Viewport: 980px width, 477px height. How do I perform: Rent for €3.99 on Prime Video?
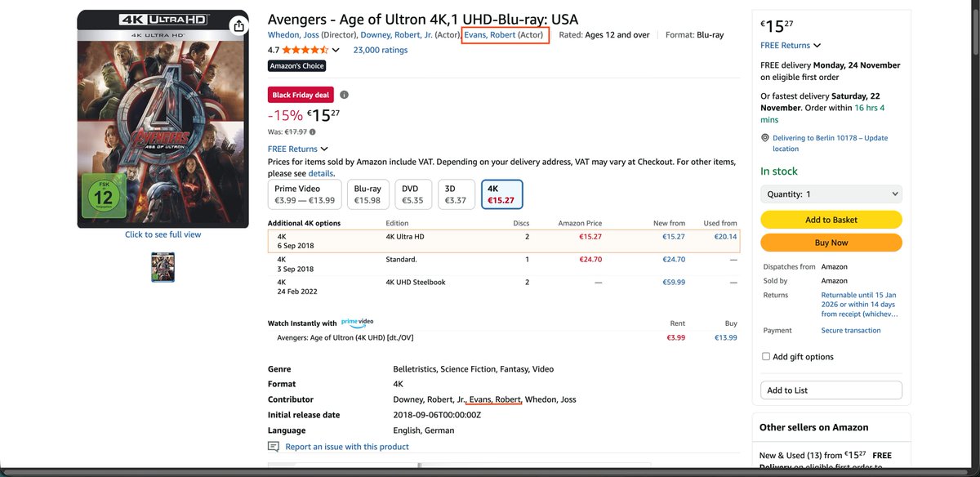coord(675,338)
